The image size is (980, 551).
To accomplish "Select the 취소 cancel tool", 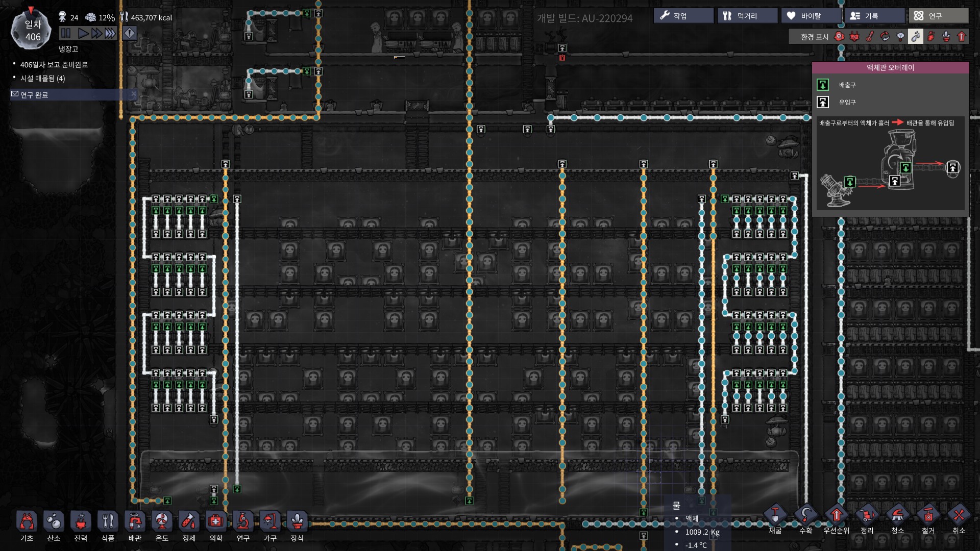I will pyautogui.click(x=959, y=515).
